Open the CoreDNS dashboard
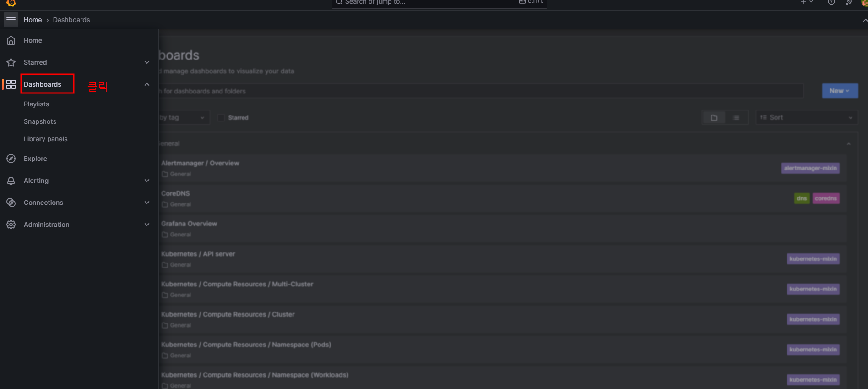 tap(175, 193)
